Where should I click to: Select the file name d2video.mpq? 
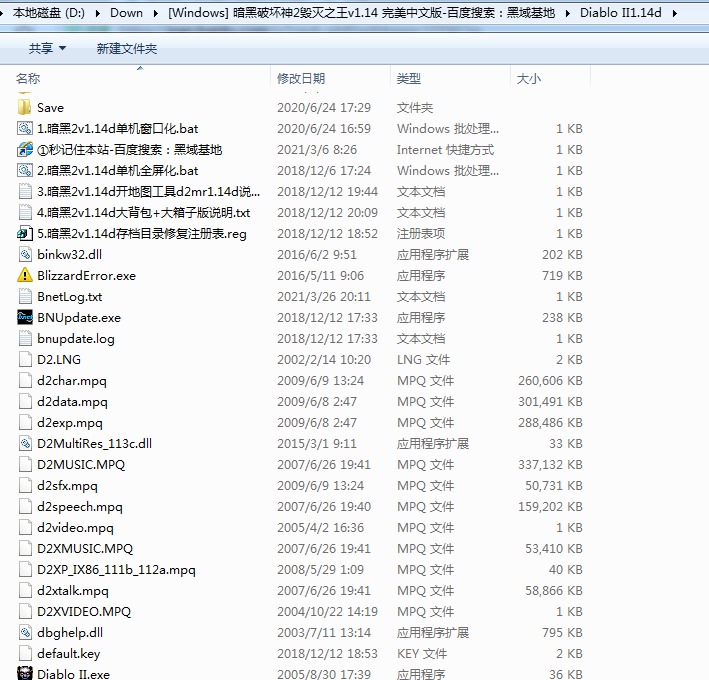75,528
